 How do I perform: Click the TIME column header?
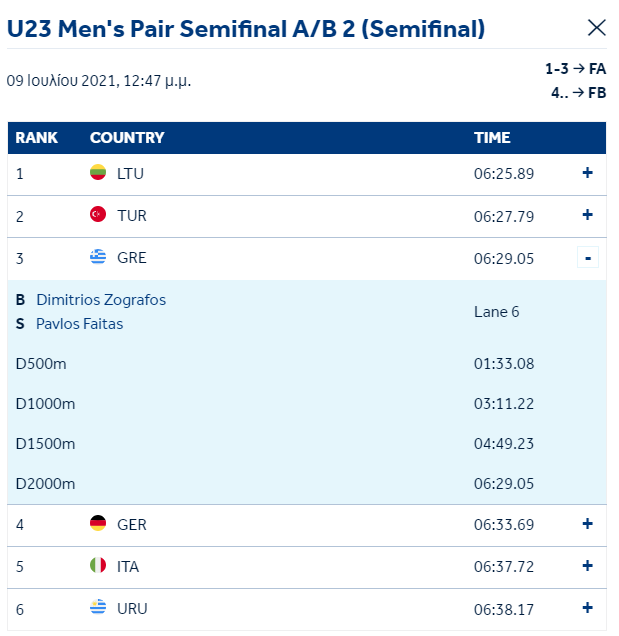tap(492, 138)
